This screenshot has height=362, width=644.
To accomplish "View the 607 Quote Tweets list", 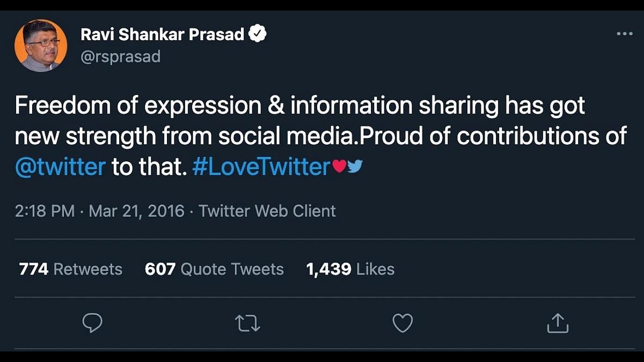I will coord(214,269).
